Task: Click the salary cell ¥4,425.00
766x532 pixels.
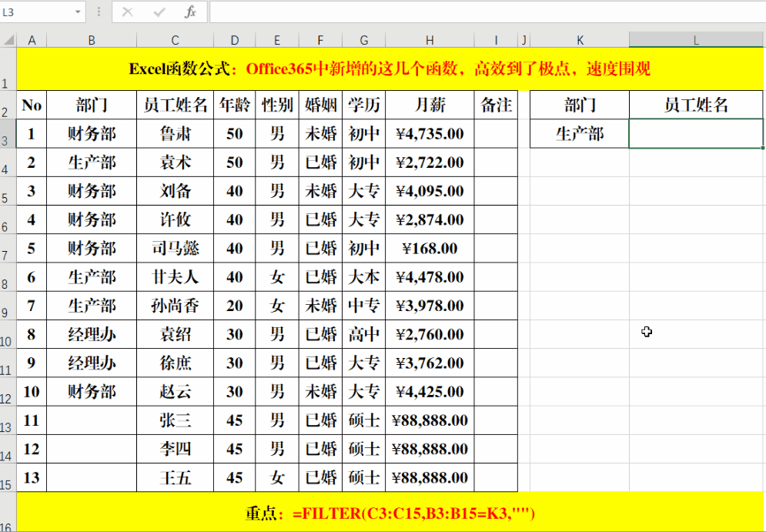Action: (x=430, y=392)
